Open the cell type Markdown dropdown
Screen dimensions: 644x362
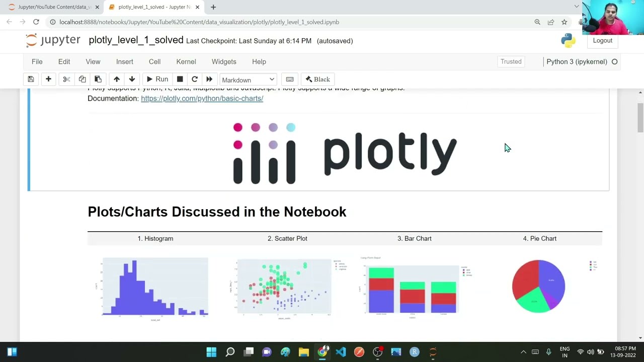(248, 80)
